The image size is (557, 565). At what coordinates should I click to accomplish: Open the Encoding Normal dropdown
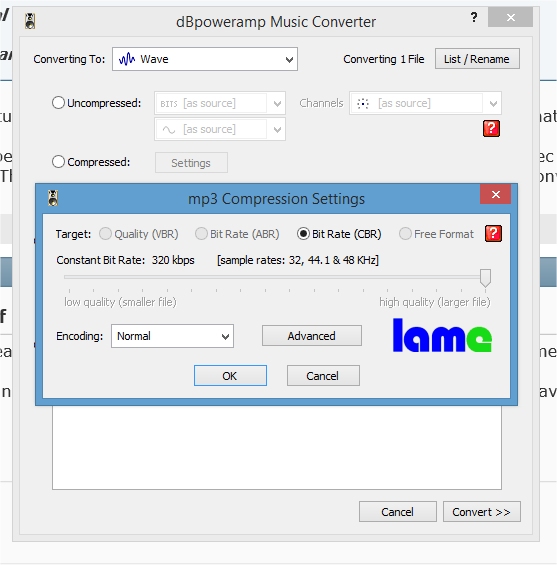172,336
